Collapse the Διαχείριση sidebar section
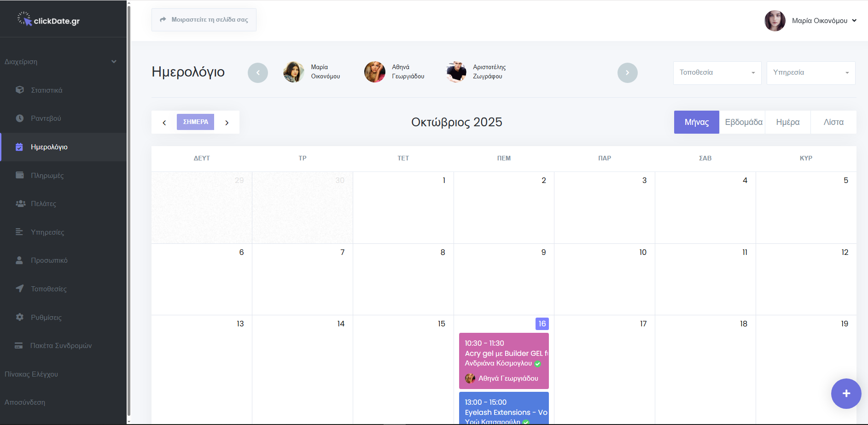The image size is (868, 425). click(113, 62)
